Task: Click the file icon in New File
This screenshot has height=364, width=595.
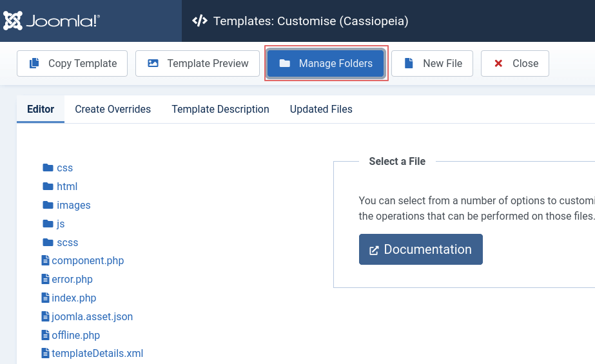Action: pyautogui.click(x=409, y=63)
